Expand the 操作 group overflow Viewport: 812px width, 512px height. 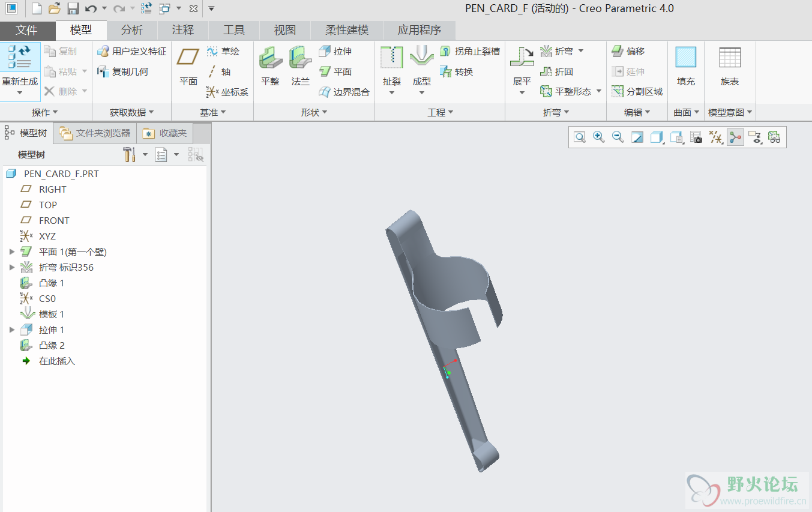(45, 112)
